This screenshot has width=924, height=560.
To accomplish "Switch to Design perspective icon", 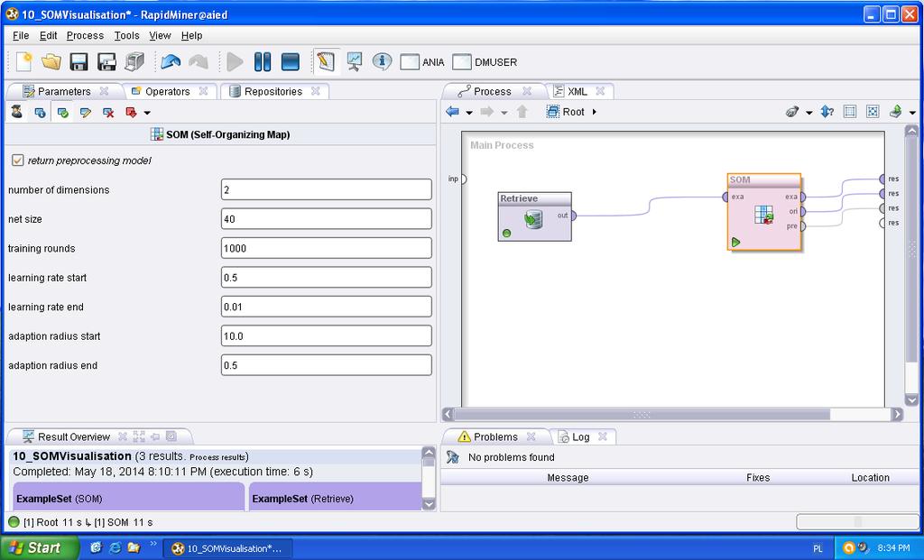I will [x=326, y=61].
